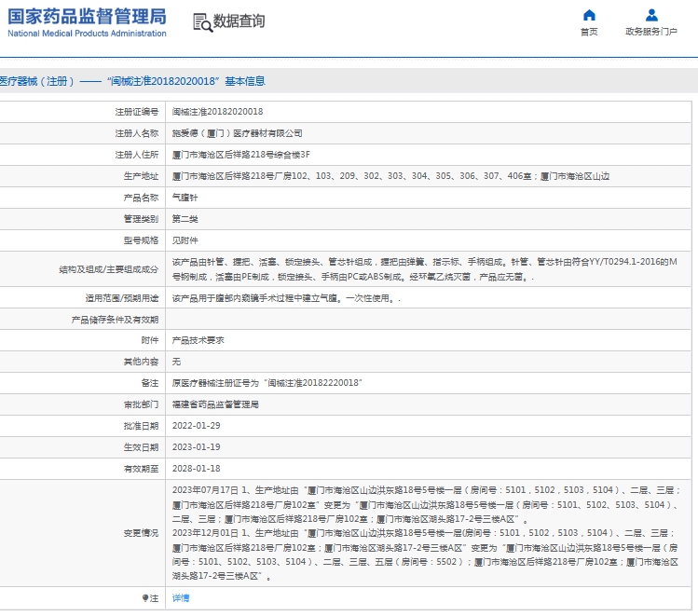Click the 注册证编号 row label
The image size is (698, 616).
pyautogui.click(x=137, y=112)
